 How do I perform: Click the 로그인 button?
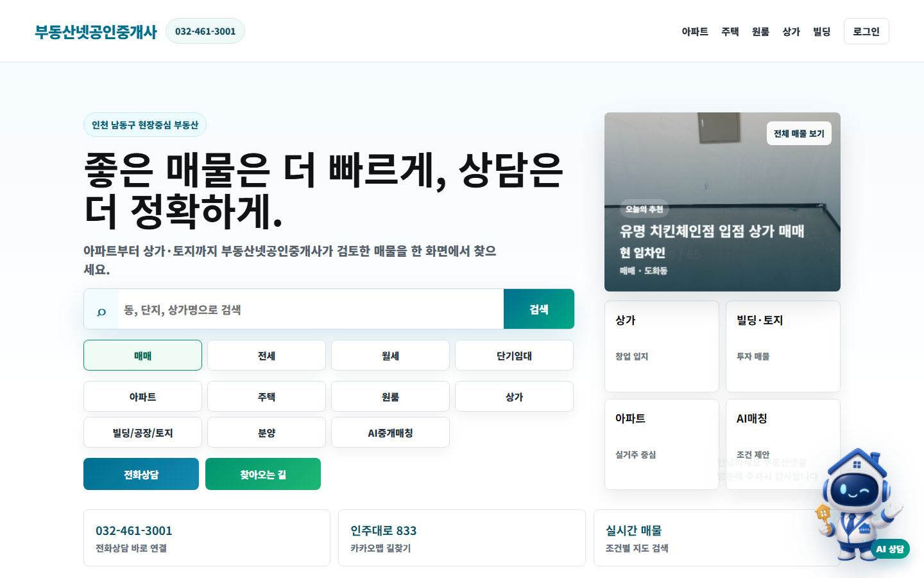pyautogui.click(x=866, y=31)
